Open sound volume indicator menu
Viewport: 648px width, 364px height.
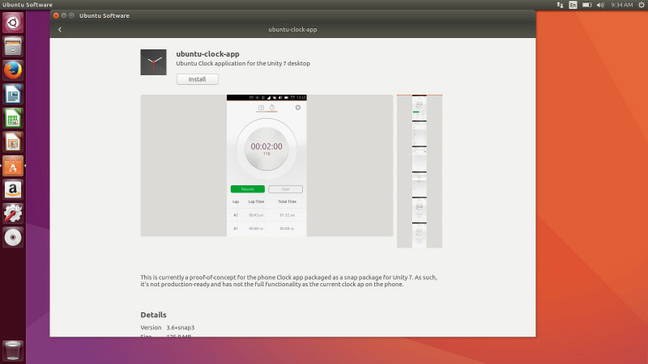click(x=600, y=5)
